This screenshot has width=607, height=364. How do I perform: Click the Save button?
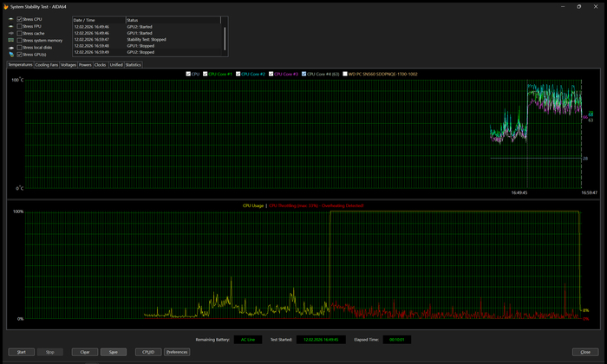pyautogui.click(x=112, y=352)
